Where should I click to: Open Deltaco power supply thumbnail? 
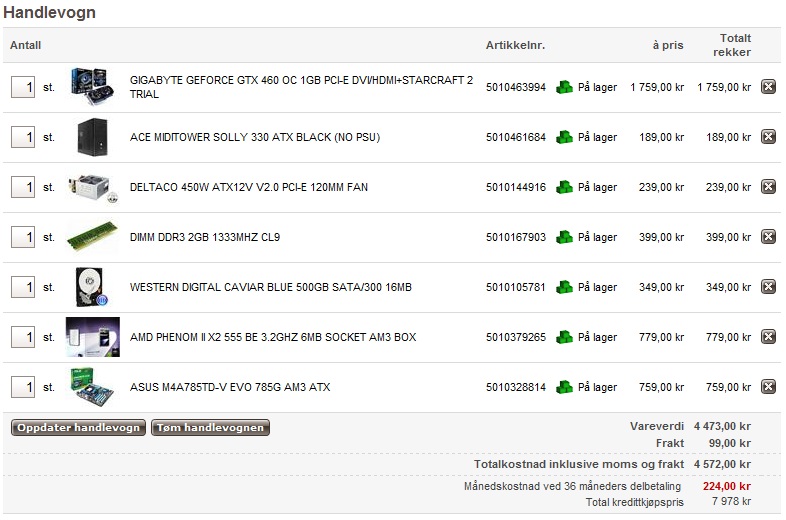93,188
